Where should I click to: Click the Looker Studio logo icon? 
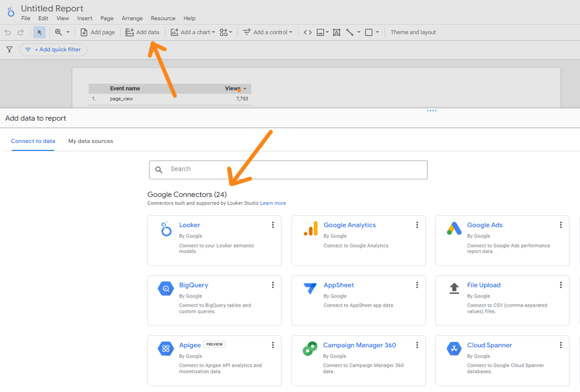[11, 12]
